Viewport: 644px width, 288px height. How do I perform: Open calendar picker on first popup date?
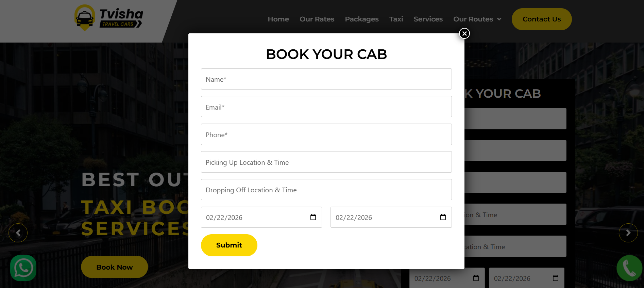pos(313,217)
